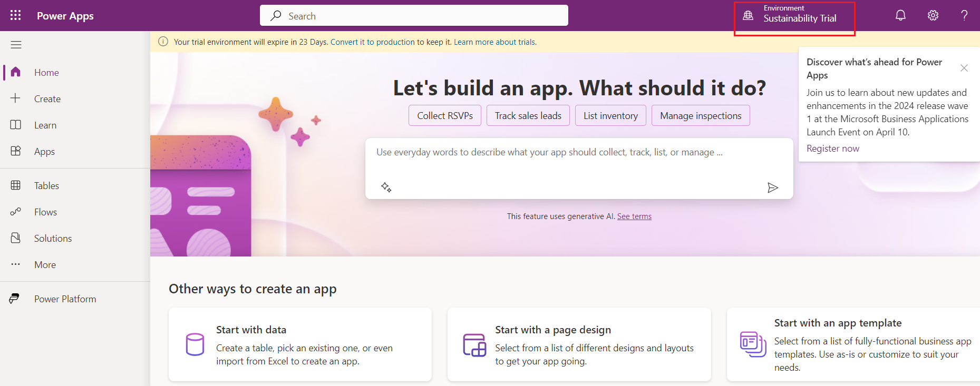Click the Start with data cylinder icon
This screenshot has width=980, height=386.
(x=195, y=344)
